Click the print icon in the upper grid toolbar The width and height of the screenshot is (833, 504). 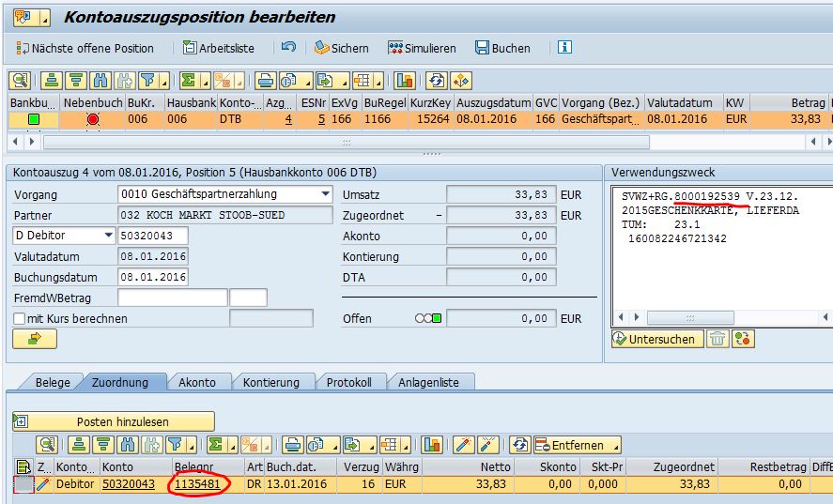pyautogui.click(x=266, y=80)
